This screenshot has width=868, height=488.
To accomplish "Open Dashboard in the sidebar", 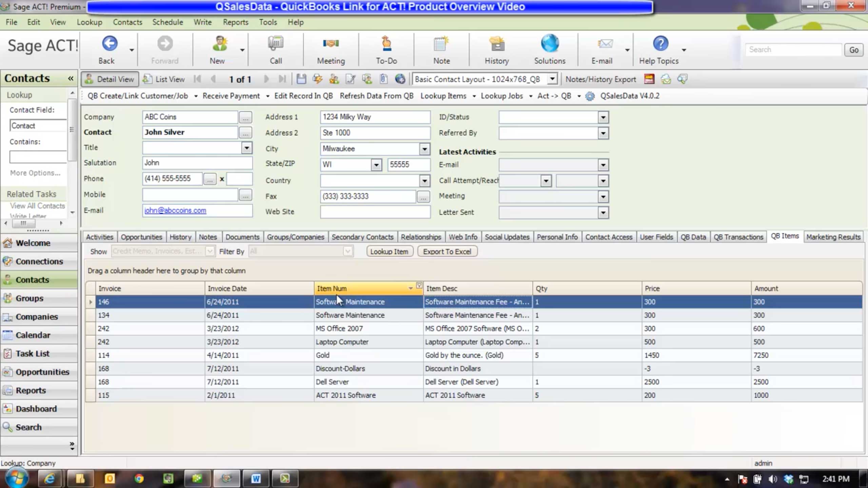I will coord(39,409).
